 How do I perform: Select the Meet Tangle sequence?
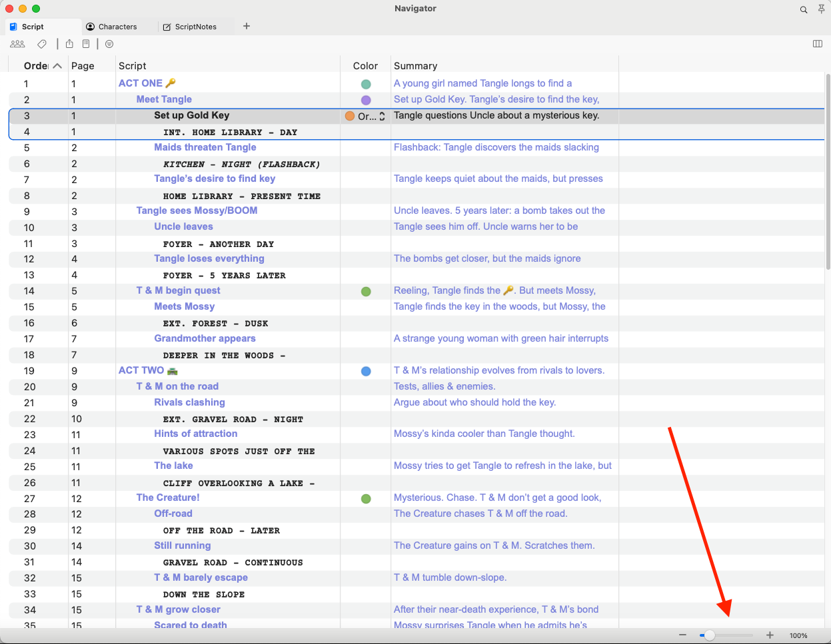pos(164,99)
